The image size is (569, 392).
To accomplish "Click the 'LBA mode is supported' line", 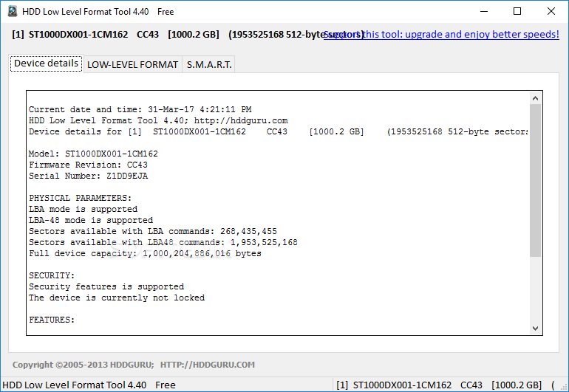I will (83, 209).
